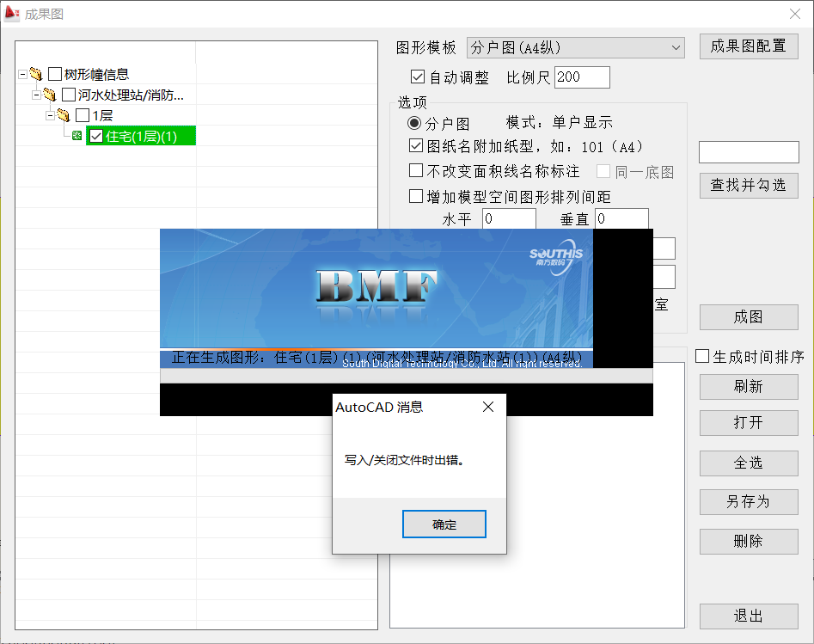The image size is (814, 644).
Task: Click the 写入/关闭文件时出错 message text
Action: pyautogui.click(x=404, y=460)
